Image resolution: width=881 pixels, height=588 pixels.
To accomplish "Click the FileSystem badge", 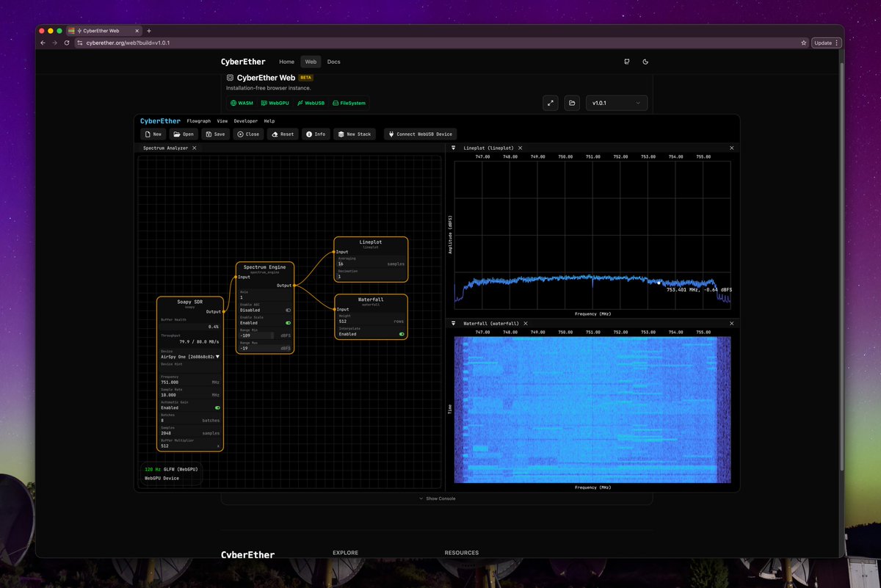I will (x=349, y=104).
